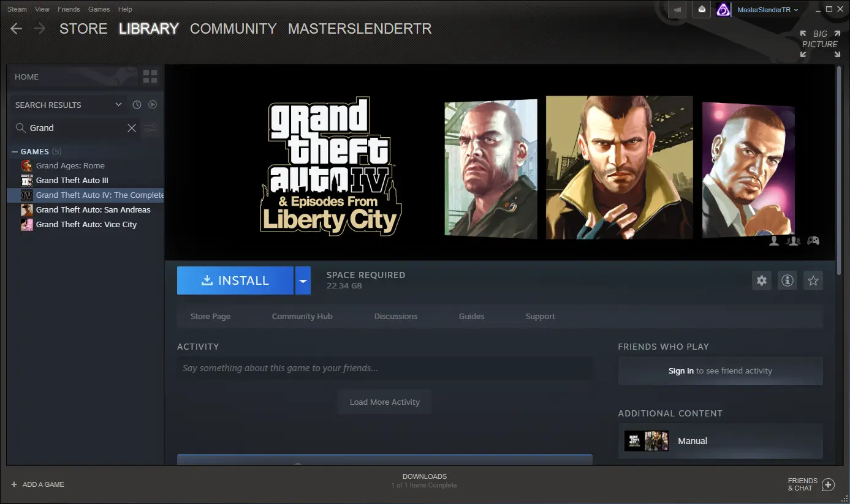Click the forward navigation arrow
The image size is (850, 504).
pos(40,29)
